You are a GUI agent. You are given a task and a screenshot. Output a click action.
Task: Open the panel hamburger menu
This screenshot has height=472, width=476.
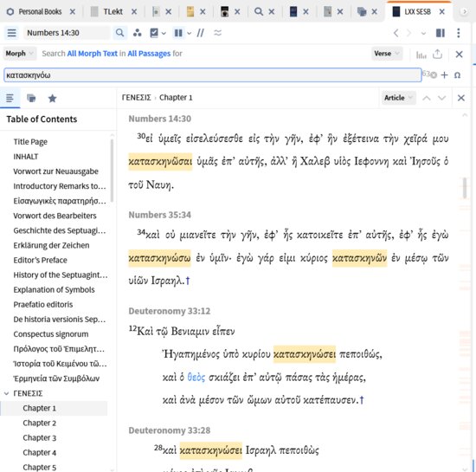[11, 33]
